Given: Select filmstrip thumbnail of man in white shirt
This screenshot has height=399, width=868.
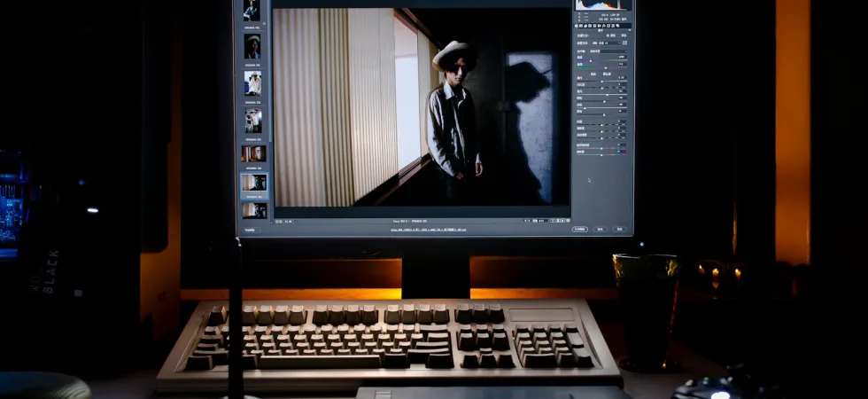Looking at the screenshot, I should point(252,83).
